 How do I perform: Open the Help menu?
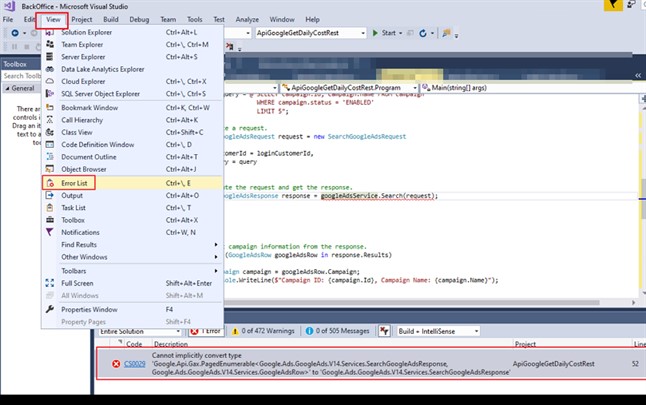(x=312, y=19)
